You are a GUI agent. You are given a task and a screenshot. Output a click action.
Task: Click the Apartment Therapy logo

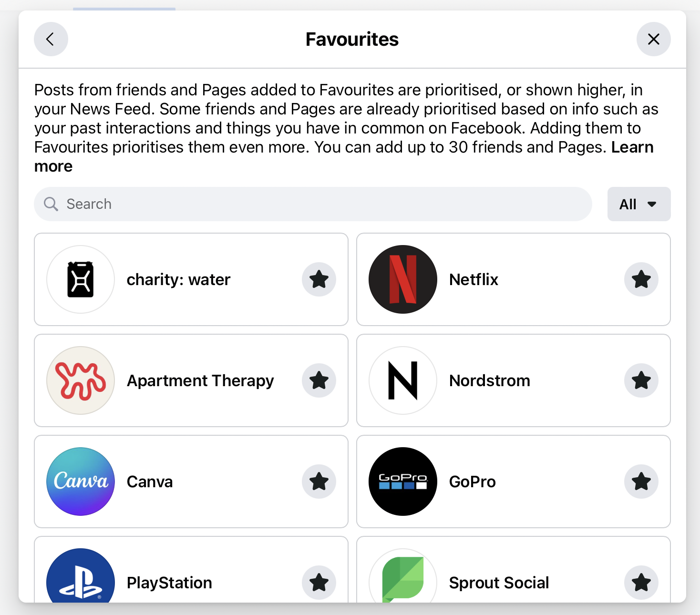click(x=81, y=380)
